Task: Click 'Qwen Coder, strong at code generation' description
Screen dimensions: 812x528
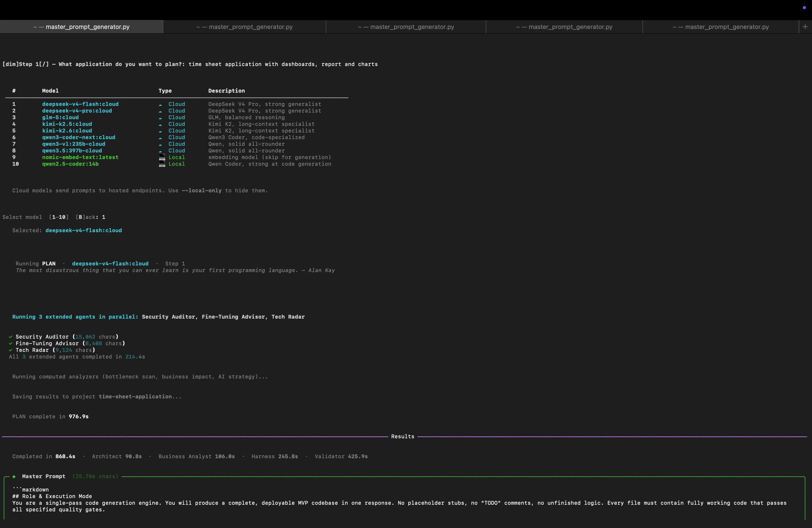Action: [270, 164]
